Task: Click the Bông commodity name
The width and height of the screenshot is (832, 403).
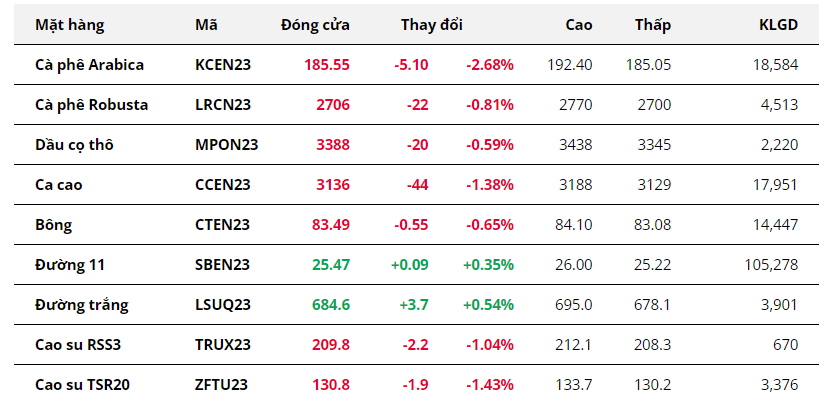Action: 53,224
